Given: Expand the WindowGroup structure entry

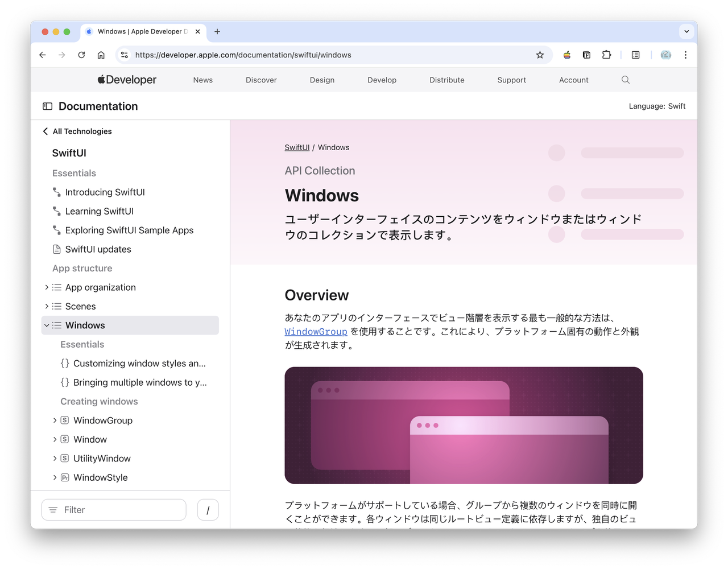Looking at the screenshot, I should [55, 420].
